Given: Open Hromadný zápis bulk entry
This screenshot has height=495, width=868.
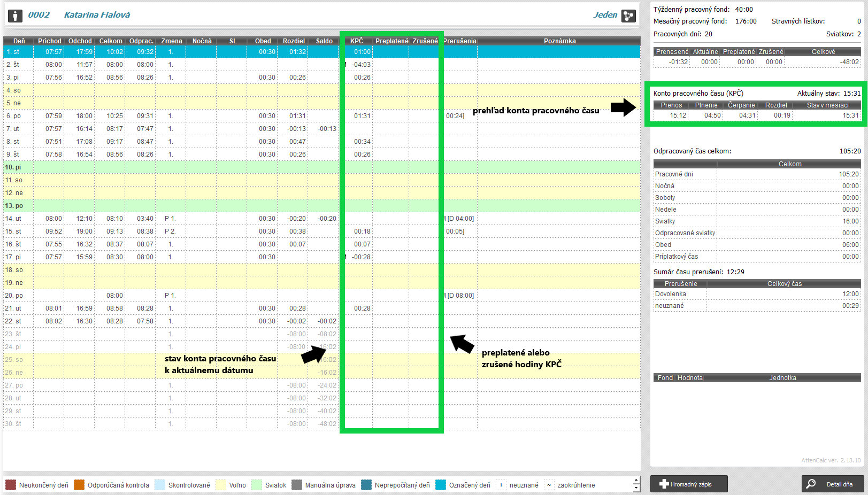Looking at the screenshot, I should pos(689,484).
